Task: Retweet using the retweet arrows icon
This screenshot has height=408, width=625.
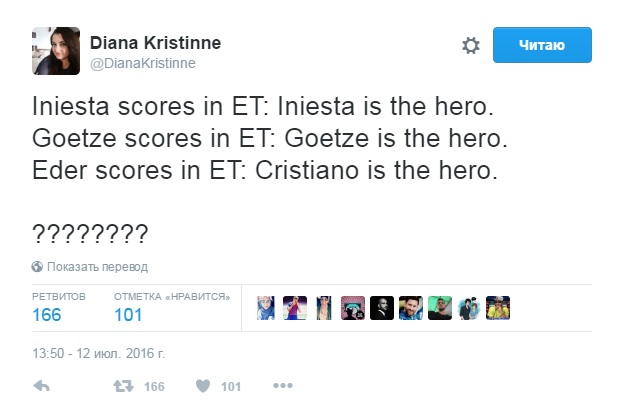Action: pyautogui.click(x=123, y=386)
